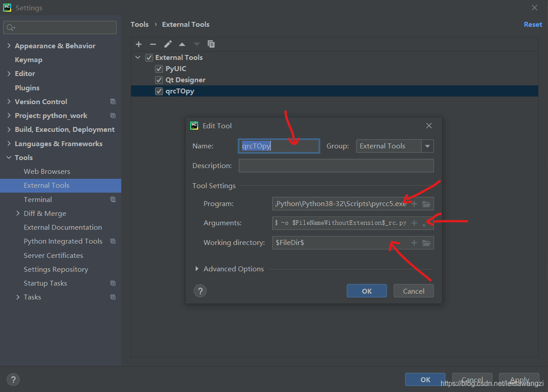Click OK button in Settings window

pos(425,379)
